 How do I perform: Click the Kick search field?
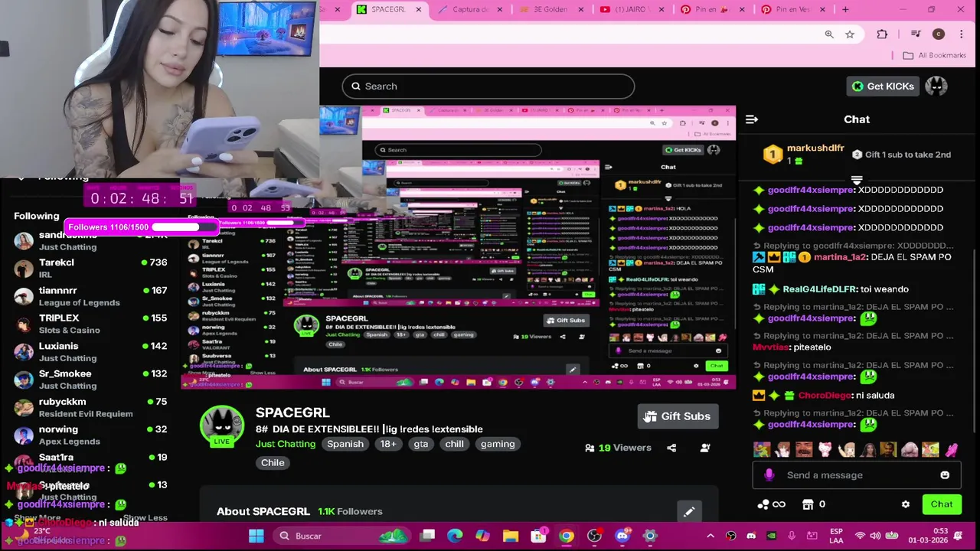tap(488, 86)
